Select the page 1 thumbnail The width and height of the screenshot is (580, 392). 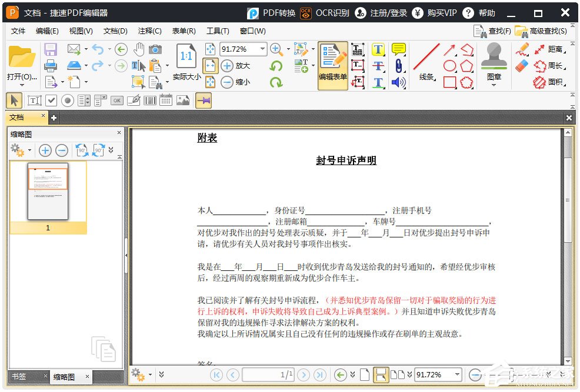click(48, 192)
